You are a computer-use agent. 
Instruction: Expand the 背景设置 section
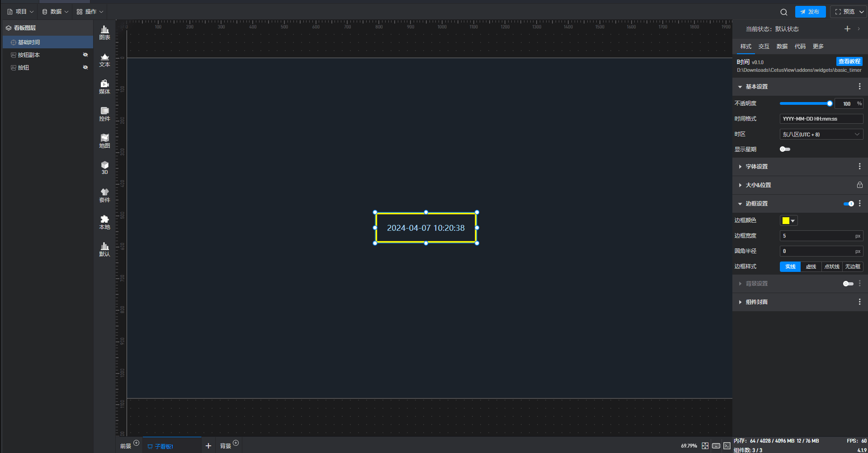coord(740,284)
